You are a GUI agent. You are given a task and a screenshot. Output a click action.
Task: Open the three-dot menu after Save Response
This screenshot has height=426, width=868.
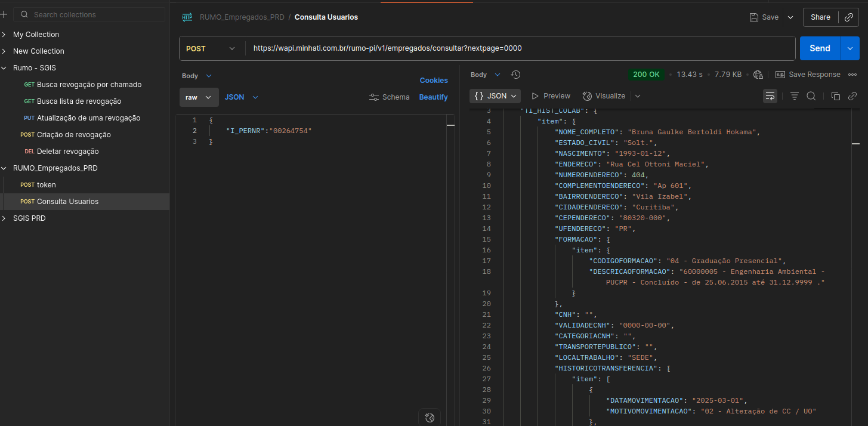(x=852, y=75)
